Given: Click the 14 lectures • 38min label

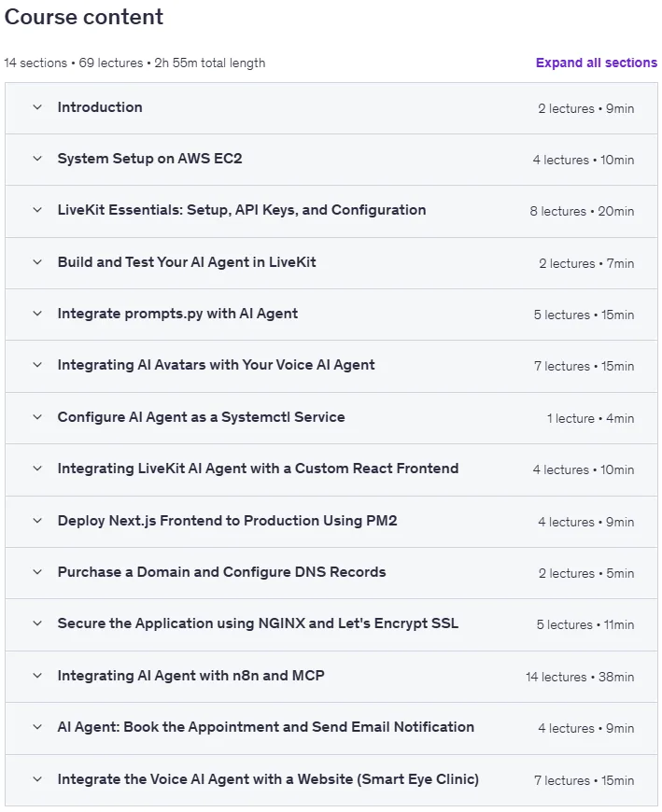Looking at the screenshot, I should point(580,677).
